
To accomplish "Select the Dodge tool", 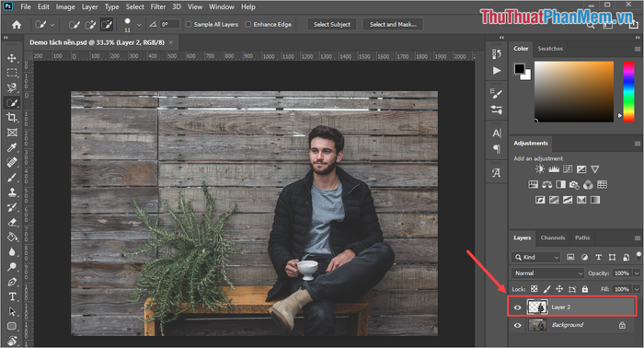I will (x=12, y=267).
